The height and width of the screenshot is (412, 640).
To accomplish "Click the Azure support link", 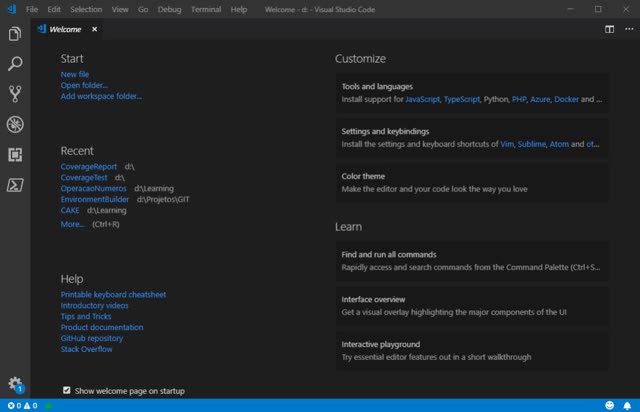I will [x=540, y=99].
